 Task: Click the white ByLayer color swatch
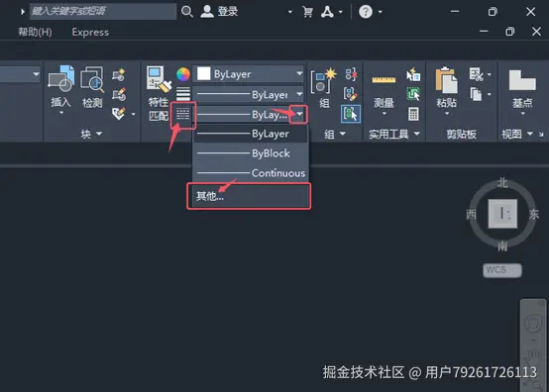pyautogui.click(x=204, y=74)
